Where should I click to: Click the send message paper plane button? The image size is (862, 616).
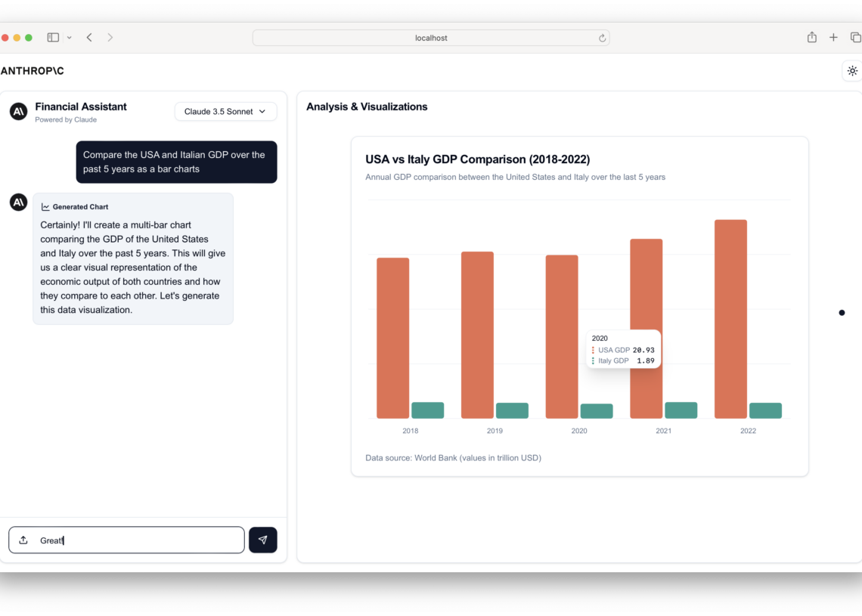pos(262,540)
